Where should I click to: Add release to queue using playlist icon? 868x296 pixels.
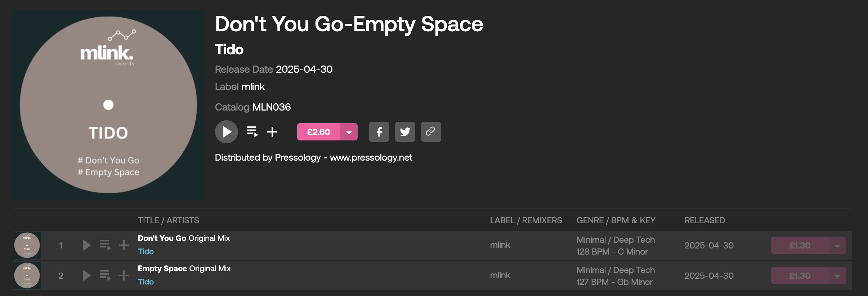(x=252, y=132)
